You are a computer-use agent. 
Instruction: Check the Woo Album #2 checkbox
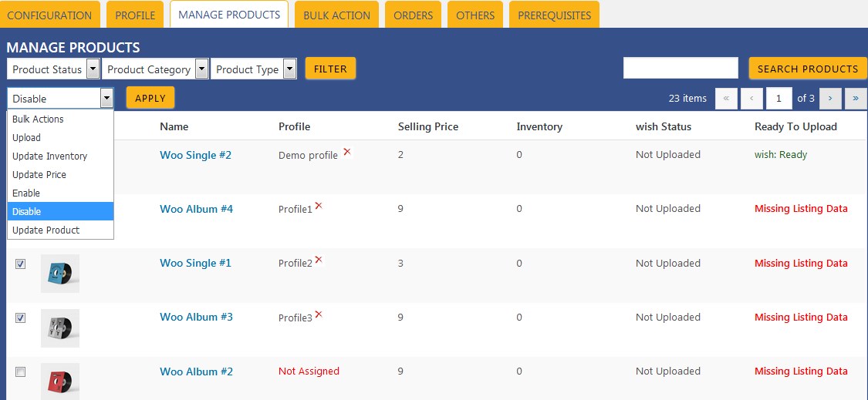click(x=21, y=372)
